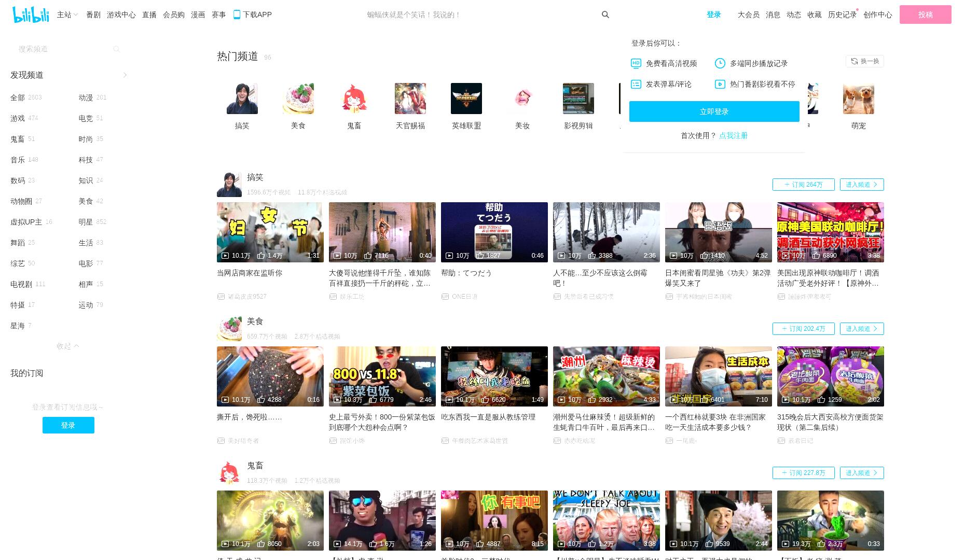Viewport: 964px width, 560px height.
Task: Click the bilibili logo
Action: coord(31,15)
